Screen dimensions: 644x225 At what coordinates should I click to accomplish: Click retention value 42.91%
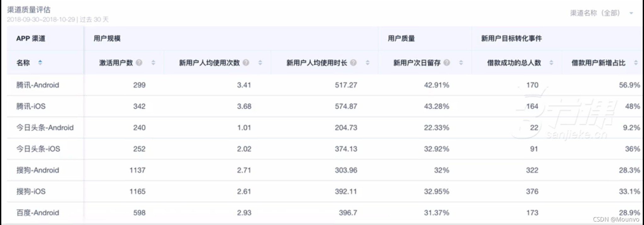click(436, 85)
